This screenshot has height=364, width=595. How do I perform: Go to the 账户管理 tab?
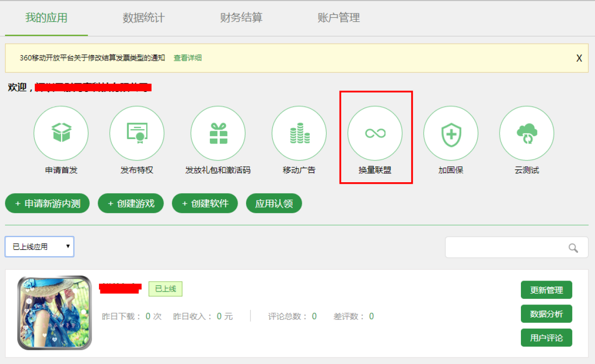pyautogui.click(x=339, y=18)
